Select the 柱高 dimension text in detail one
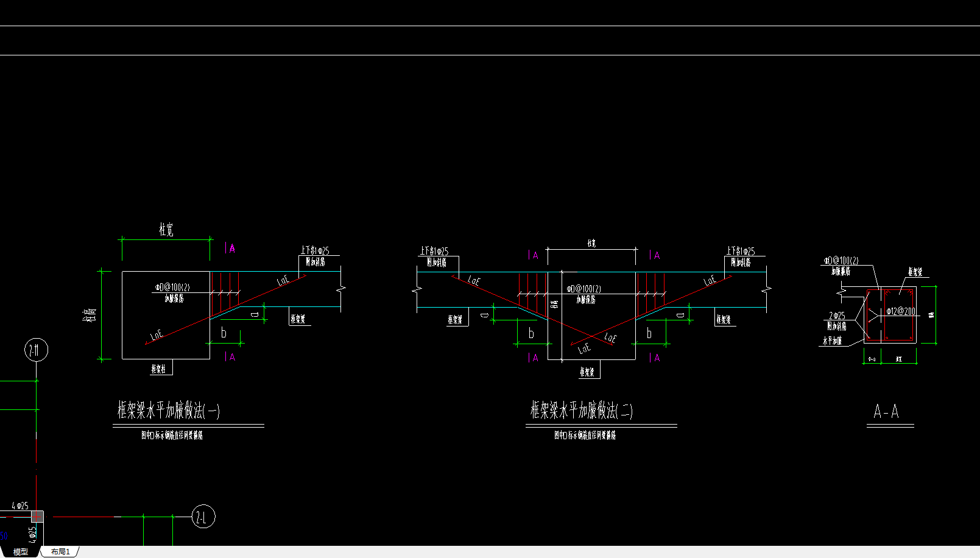The width and height of the screenshot is (980, 558). 90,315
